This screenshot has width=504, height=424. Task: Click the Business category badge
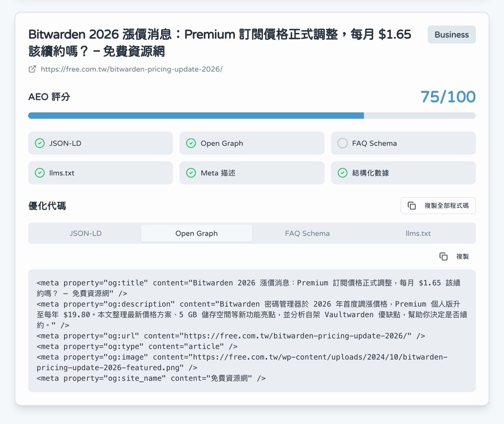coord(451,35)
